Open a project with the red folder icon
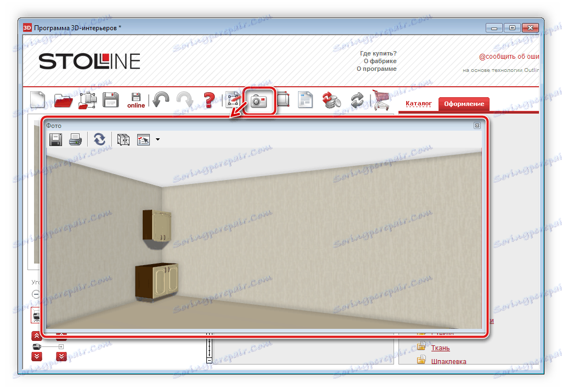Screen dimensions: 562x392 click(x=64, y=100)
